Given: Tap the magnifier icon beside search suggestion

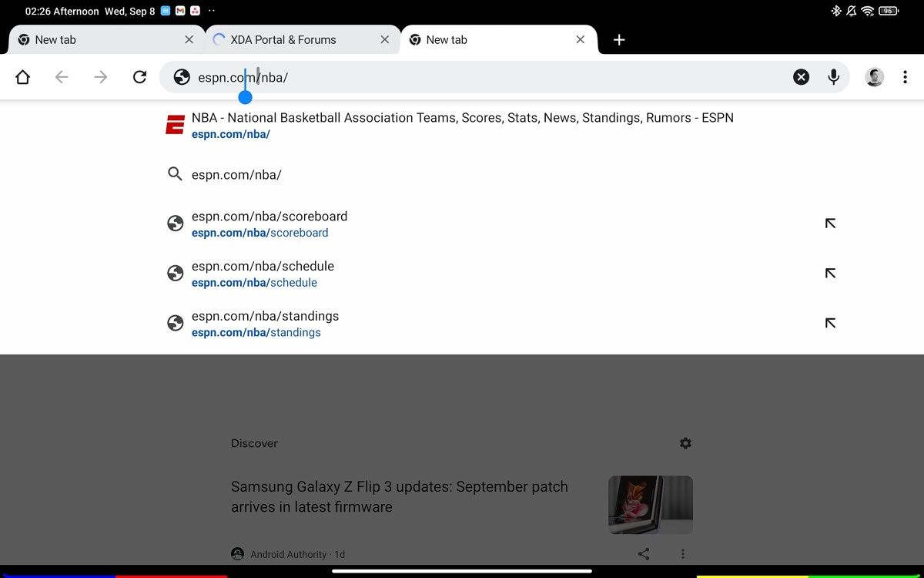Looking at the screenshot, I should (x=175, y=174).
